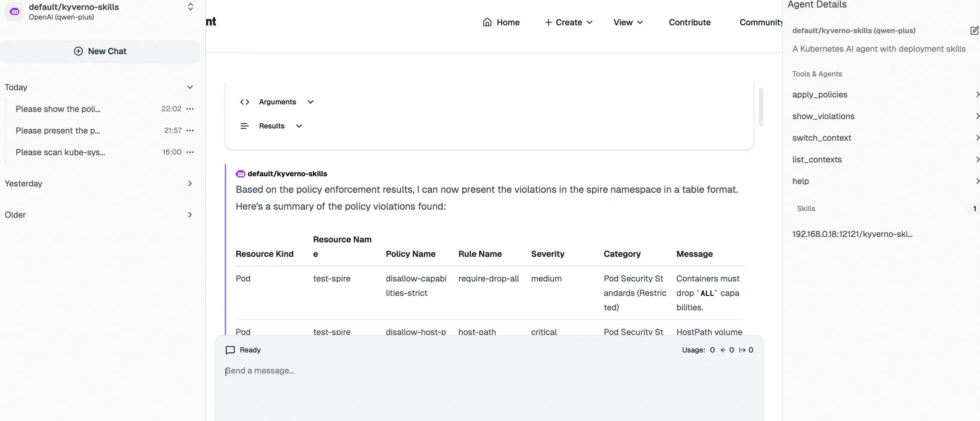Open the Contribute link
The image size is (980, 421).
pos(689,23)
